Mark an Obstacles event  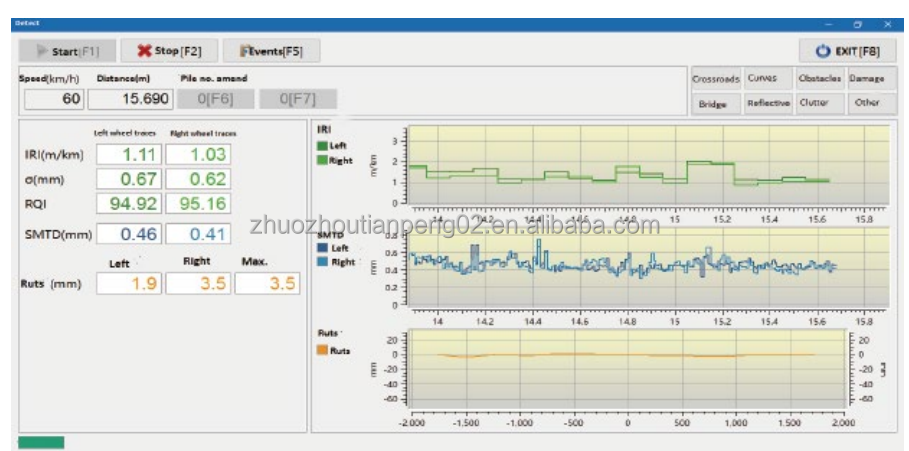coord(820,78)
